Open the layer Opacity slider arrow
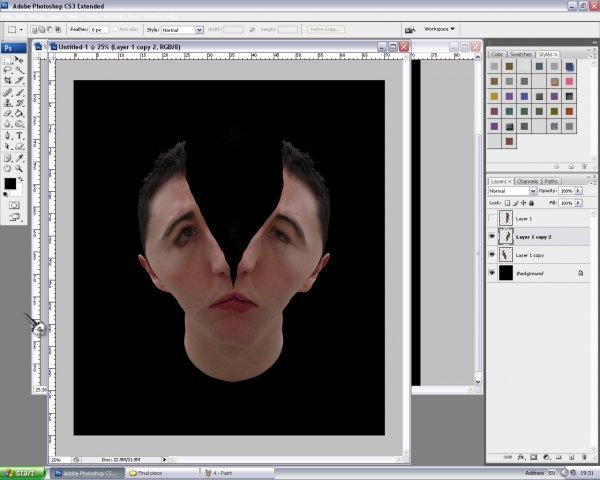Screen dimensions: 600x480 pyautogui.click(x=579, y=191)
